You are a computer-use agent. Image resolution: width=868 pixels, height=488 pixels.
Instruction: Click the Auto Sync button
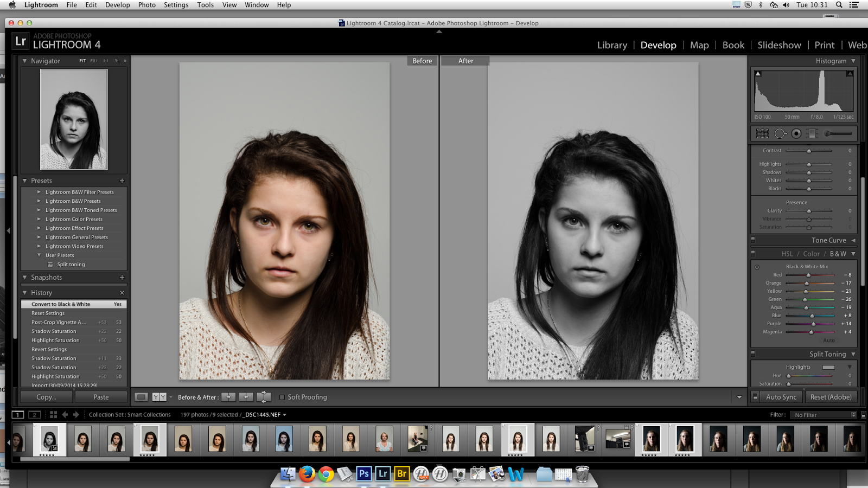click(x=781, y=397)
